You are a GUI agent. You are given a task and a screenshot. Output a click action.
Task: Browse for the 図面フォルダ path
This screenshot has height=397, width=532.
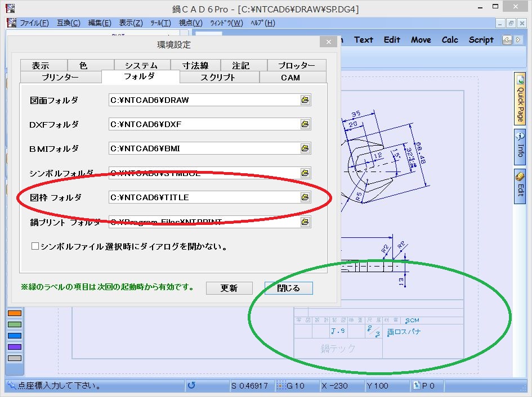pyautogui.click(x=305, y=100)
